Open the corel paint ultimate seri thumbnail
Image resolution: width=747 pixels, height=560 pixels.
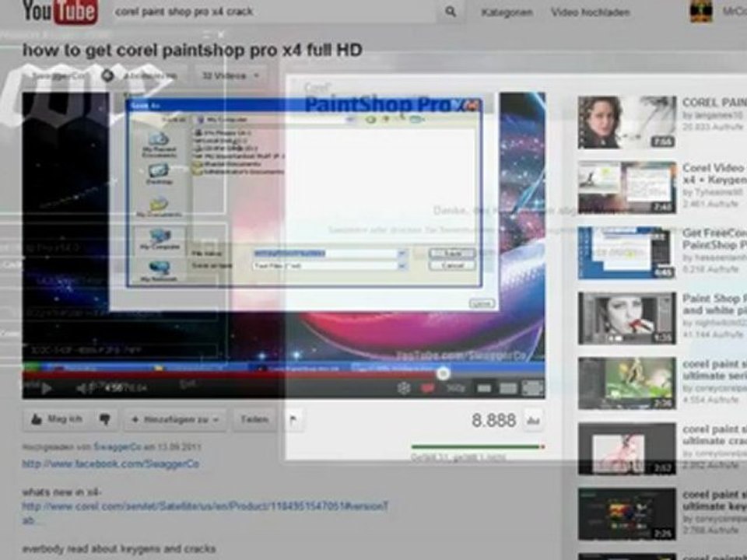(x=627, y=383)
